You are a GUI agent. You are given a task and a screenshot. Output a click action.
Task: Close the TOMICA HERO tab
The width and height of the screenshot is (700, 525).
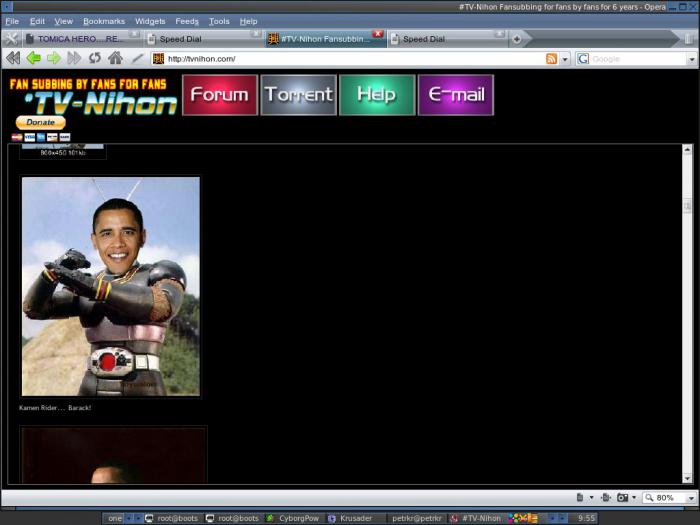134,34
